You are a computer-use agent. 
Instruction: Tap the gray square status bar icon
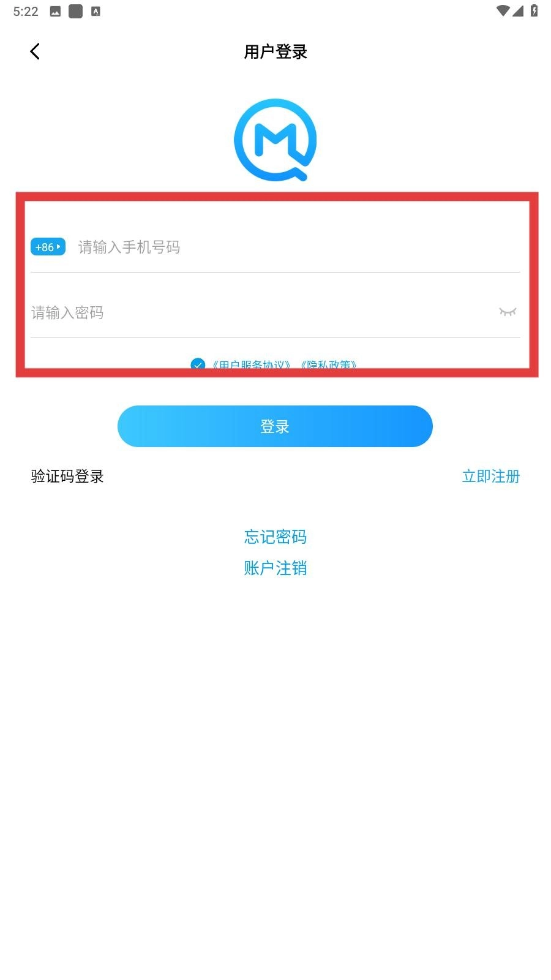[x=75, y=12]
